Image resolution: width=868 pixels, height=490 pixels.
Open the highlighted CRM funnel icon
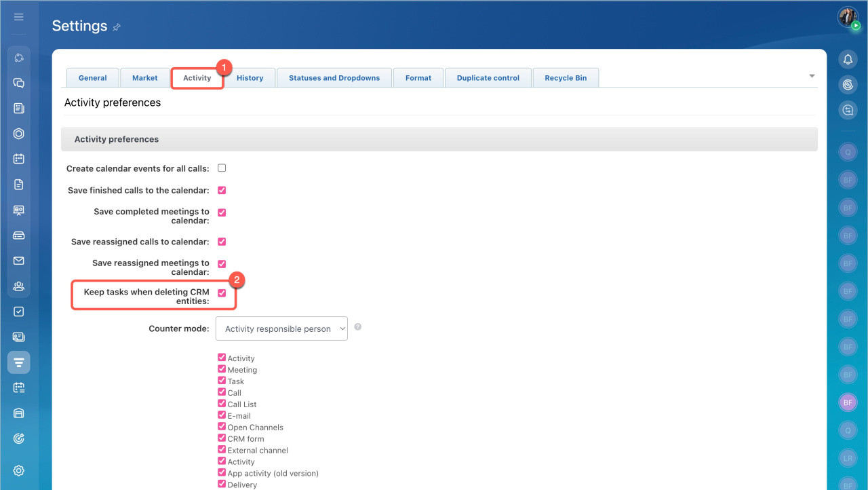(19, 362)
